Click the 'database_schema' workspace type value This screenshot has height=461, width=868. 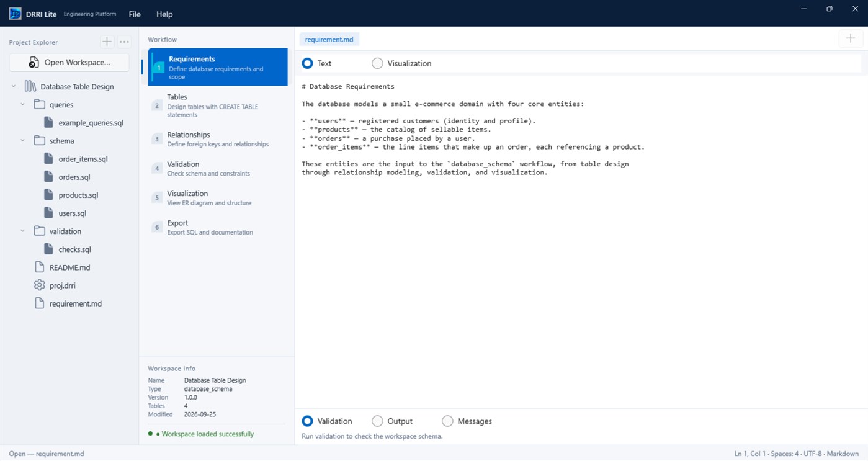coord(208,389)
